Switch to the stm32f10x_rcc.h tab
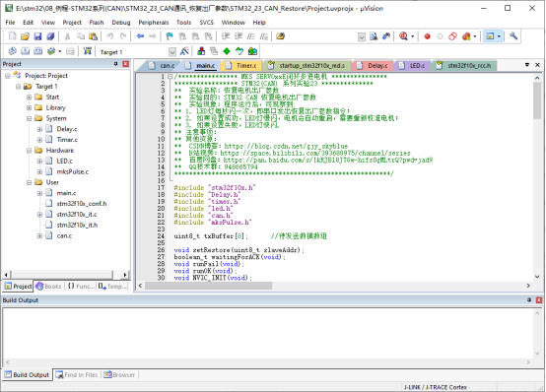This screenshot has width=546, height=392. [464, 65]
